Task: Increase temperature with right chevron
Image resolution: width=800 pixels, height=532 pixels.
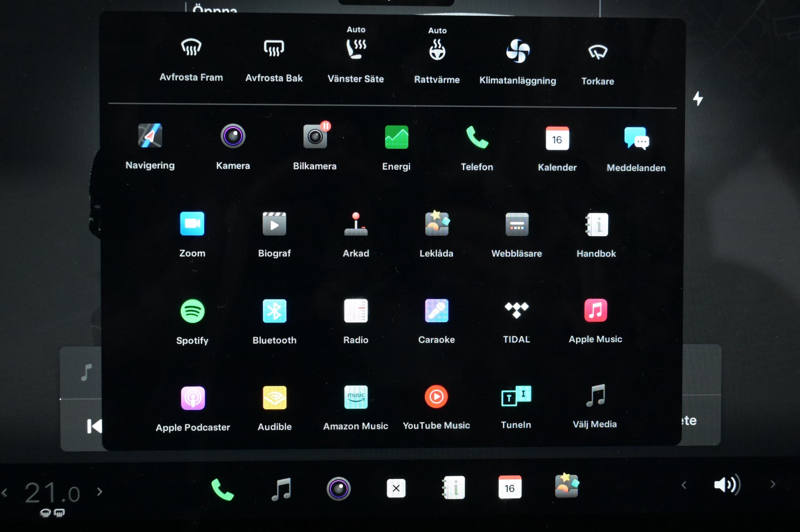Action: tap(100, 491)
